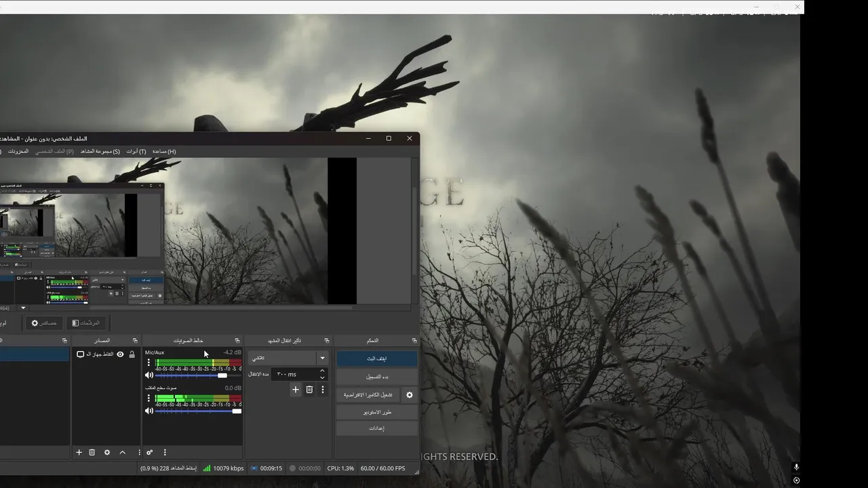Move selected source up

point(123,452)
